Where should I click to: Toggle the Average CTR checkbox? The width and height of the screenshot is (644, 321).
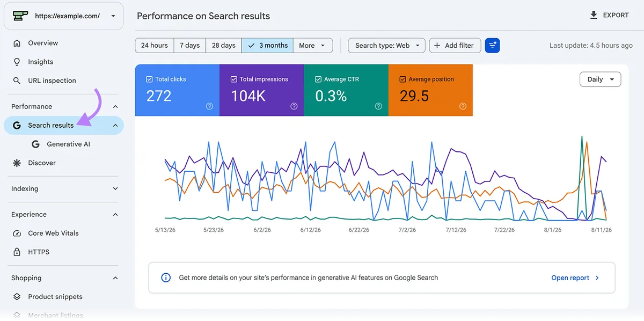tap(318, 79)
